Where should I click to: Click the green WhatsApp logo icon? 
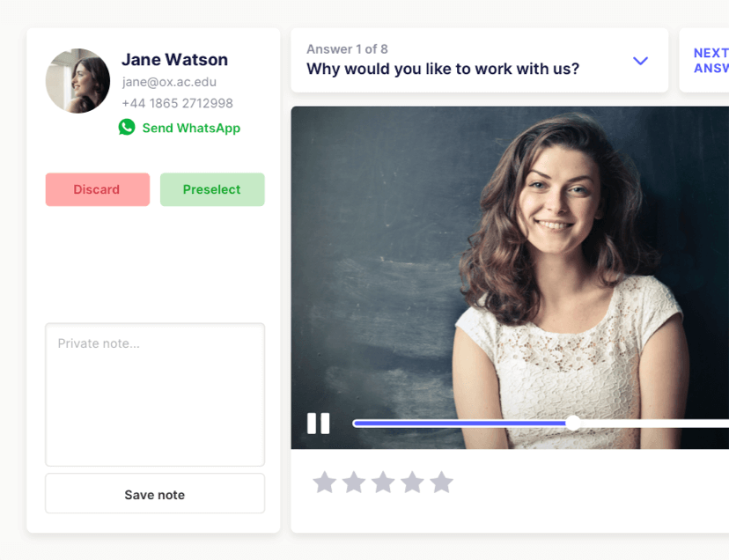127,128
